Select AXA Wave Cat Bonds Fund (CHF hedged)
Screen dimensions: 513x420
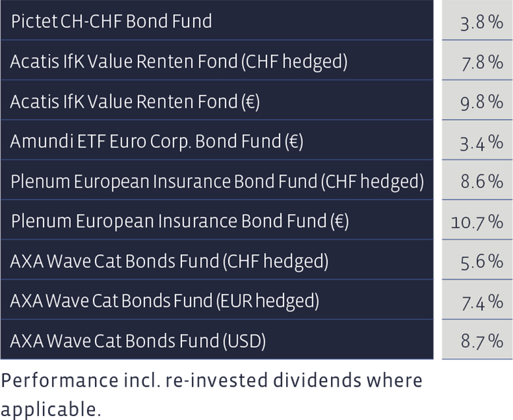point(217,259)
